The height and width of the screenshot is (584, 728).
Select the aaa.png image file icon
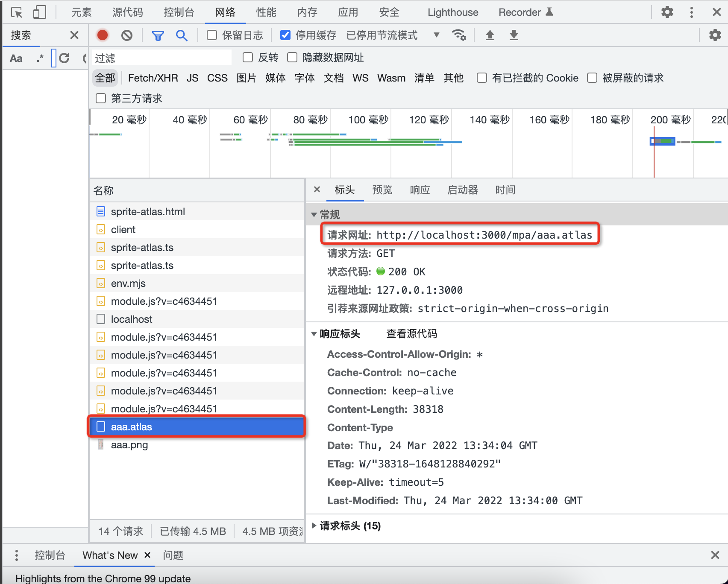click(101, 445)
